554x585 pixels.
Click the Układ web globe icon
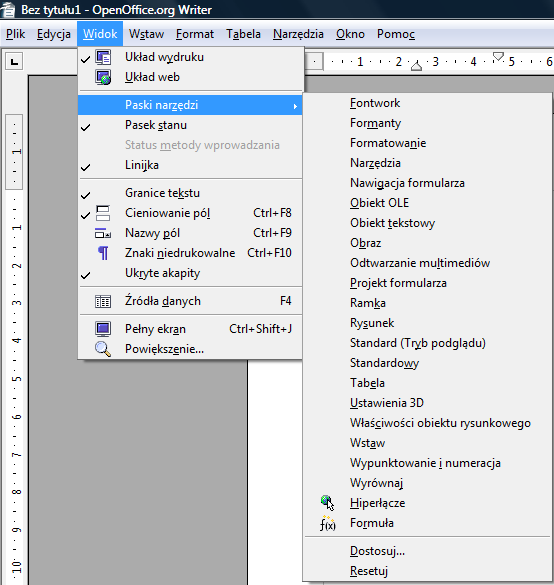[x=103, y=77]
